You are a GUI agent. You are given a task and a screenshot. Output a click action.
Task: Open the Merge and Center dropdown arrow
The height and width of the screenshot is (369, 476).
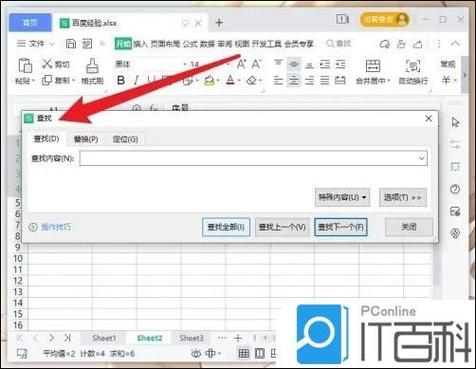pos(388,81)
